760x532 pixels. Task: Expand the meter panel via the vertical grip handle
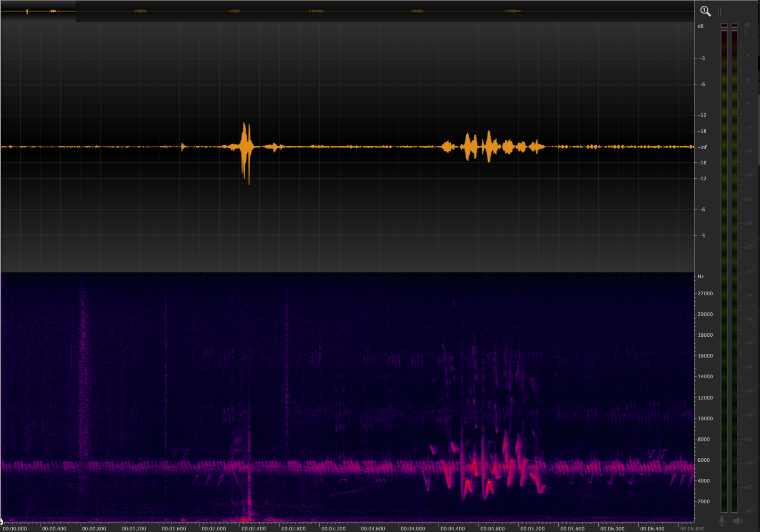[720, 11]
